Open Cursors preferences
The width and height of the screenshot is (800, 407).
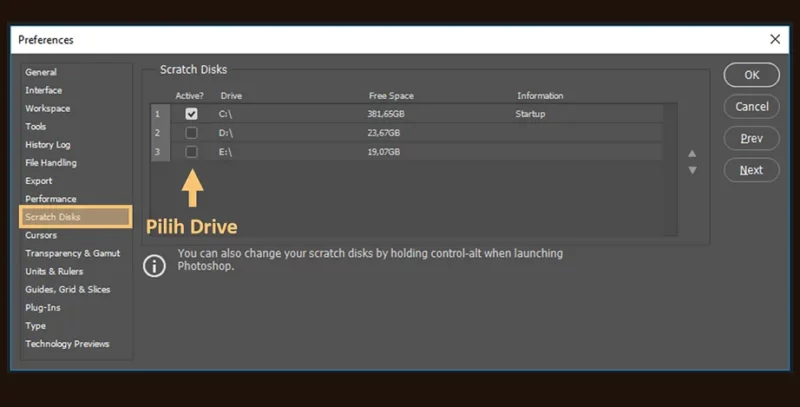click(x=41, y=235)
